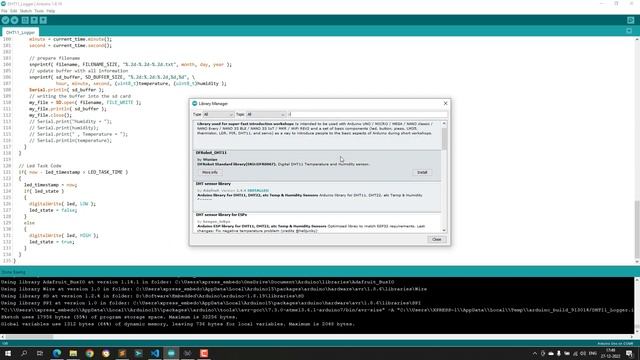Click Install for DFRobot_DHT11 library
Image resolution: width=640 pixels, height=360 pixels.
[422, 173]
